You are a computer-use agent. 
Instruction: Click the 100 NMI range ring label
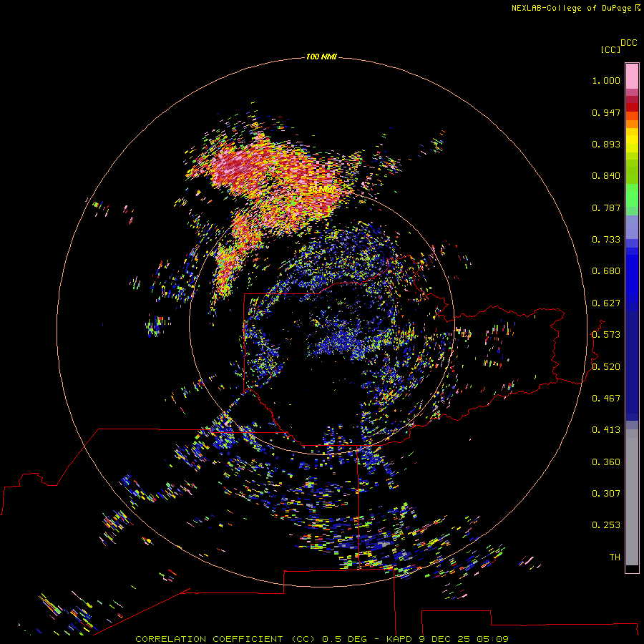pos(321,57)
